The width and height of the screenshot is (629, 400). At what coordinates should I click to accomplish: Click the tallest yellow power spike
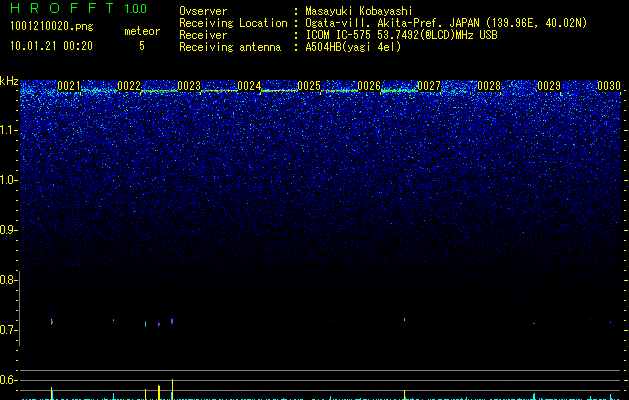point(172,389)
